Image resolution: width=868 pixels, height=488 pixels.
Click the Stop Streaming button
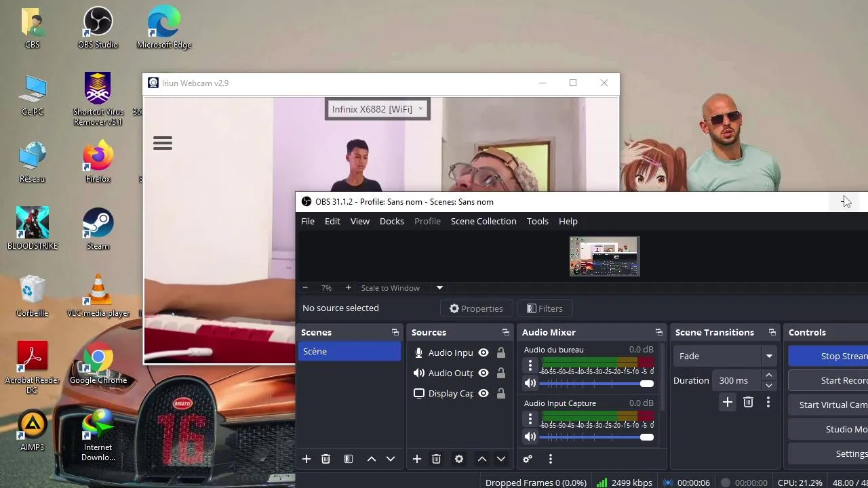[x=829, y=356]
